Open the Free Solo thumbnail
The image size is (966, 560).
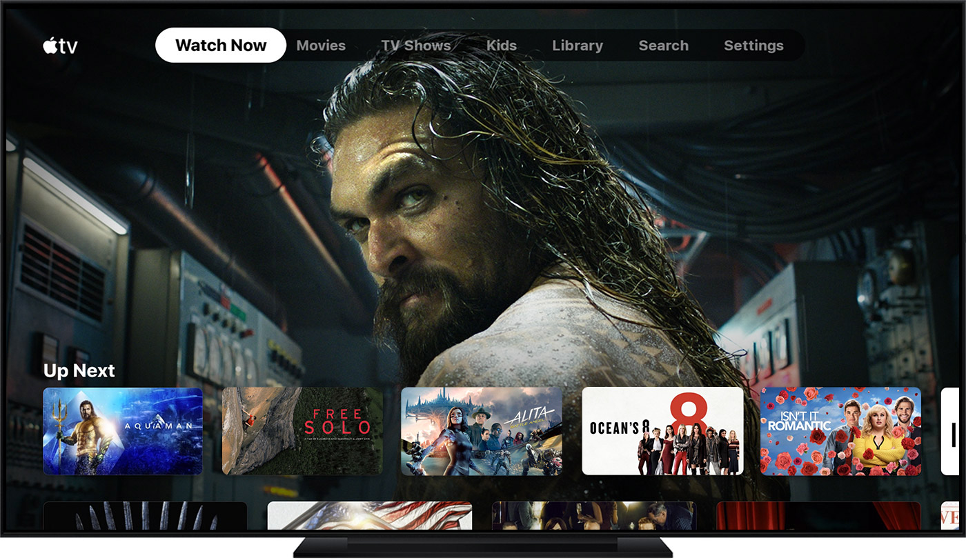302,431
